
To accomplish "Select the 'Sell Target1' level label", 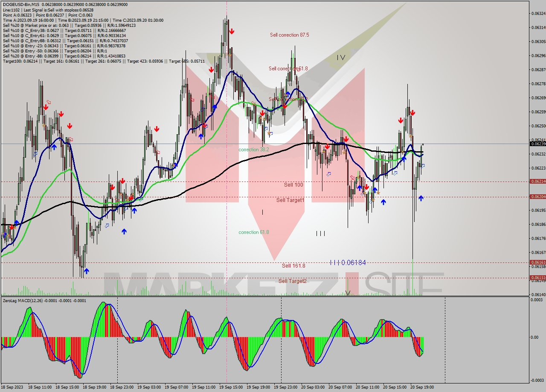I will coord(290,200).
